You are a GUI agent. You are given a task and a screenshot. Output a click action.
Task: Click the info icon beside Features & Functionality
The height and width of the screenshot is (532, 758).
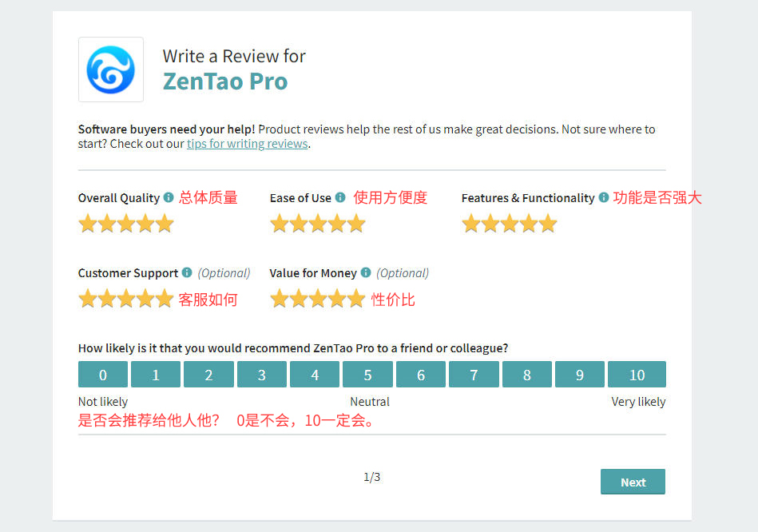tap(603, 197)
